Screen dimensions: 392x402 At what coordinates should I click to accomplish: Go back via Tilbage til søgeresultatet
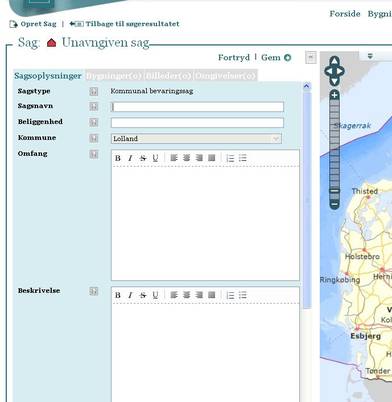coord(124,24)
